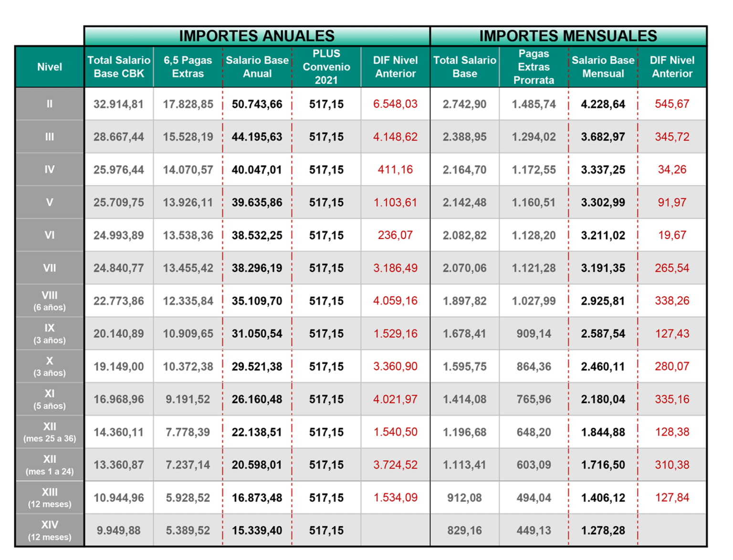Click annual salary 22.138,51
733x560 pixels.
pos(257,432)
